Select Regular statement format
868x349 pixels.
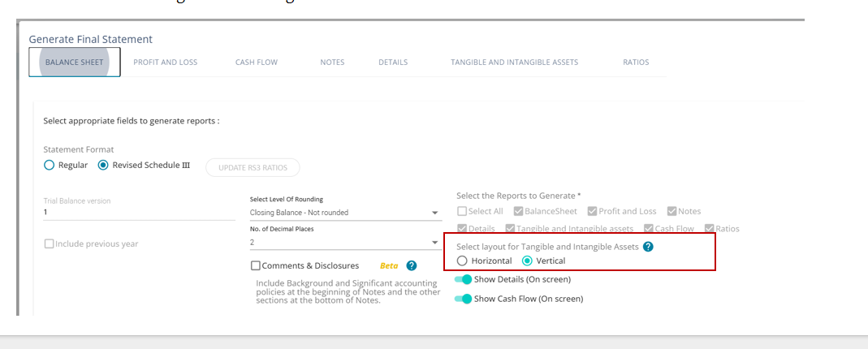50,166
